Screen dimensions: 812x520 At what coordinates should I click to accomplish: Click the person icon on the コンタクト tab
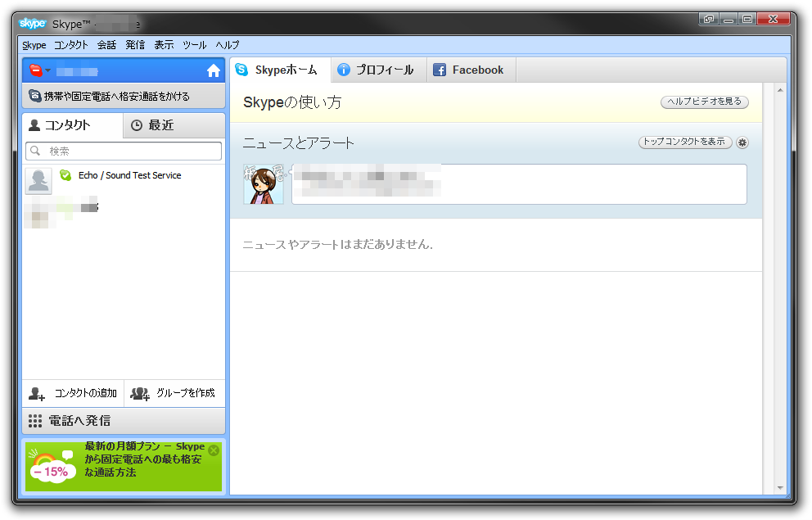(x=34, y=124)
